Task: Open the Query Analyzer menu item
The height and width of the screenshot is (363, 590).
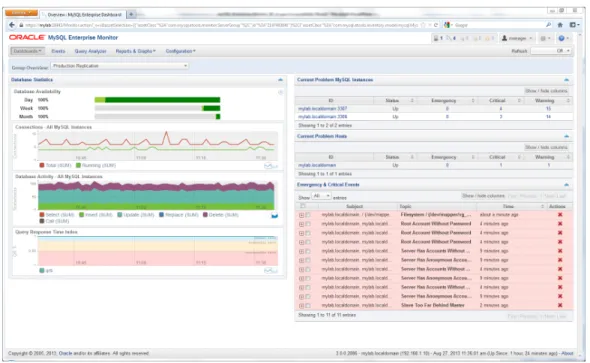Action: [x=90, y=51]
